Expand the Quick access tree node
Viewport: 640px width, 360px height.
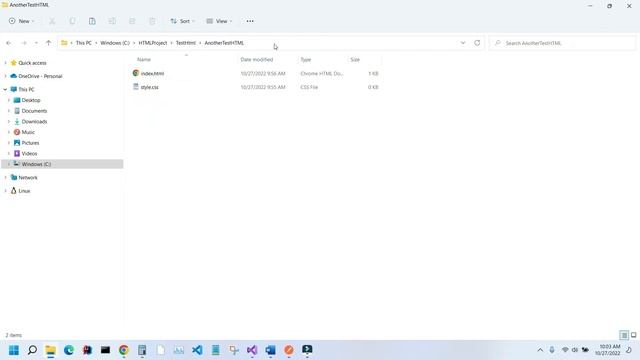(x=5, y=63)
